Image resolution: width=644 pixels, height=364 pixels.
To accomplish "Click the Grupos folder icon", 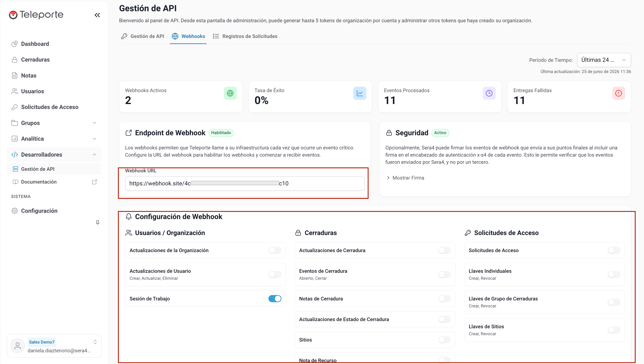I will [x=14, y=123].
